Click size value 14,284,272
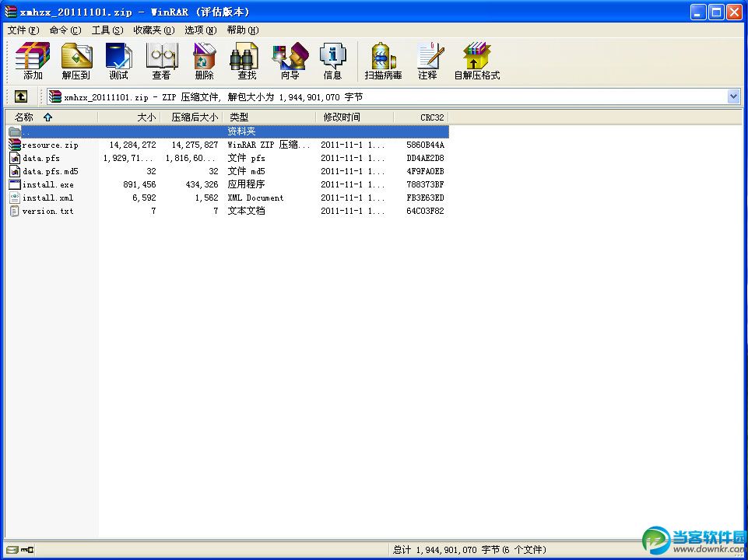This screenshot has width=748, height=560. point(132,145)
